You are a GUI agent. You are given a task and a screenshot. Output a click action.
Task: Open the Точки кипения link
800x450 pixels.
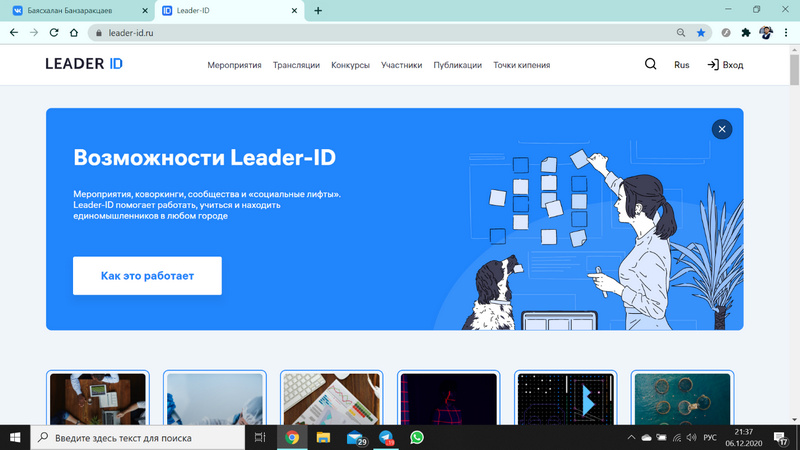pos(521,65)
